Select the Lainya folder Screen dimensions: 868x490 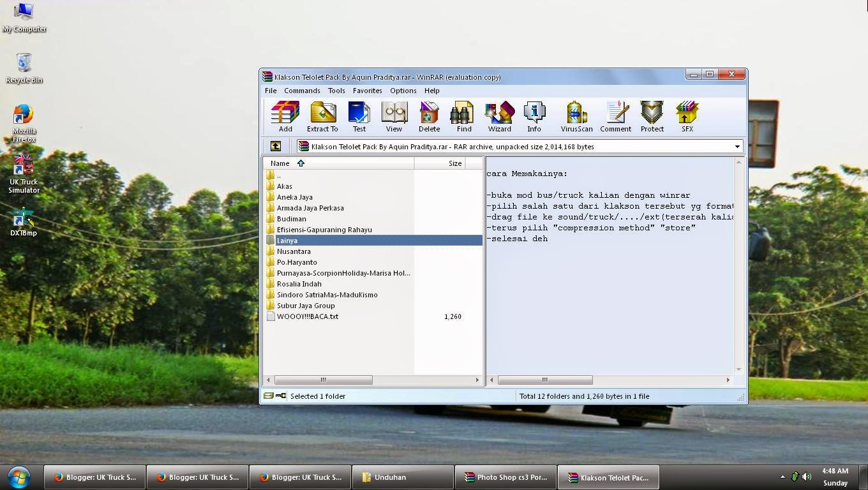pyautogui.click(x=373, y=241)
